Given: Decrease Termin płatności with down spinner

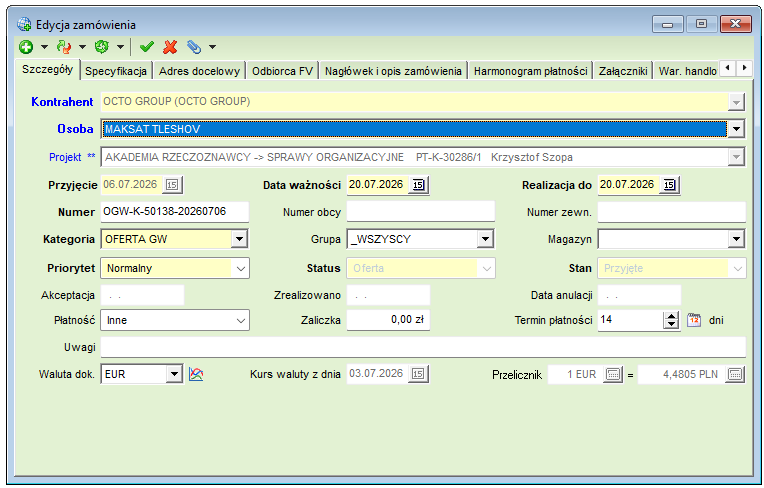Looking at the screenshot, I should click(671, 325).
